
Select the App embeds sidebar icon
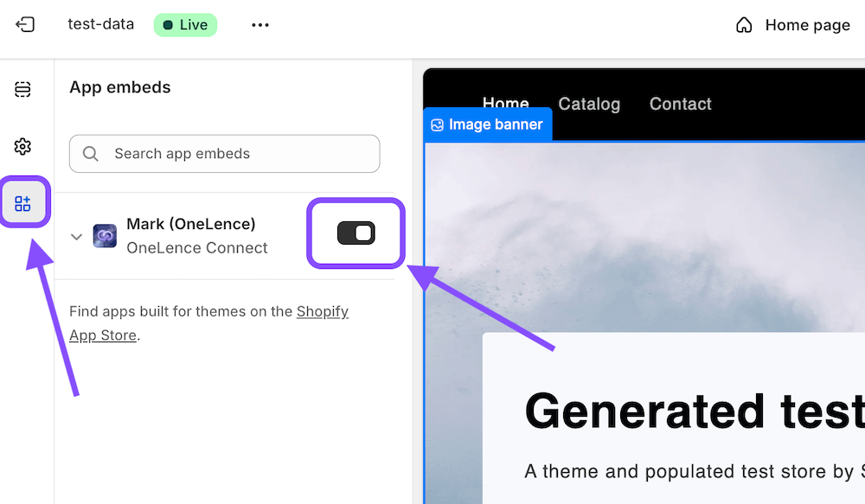[x=22, y=201]
